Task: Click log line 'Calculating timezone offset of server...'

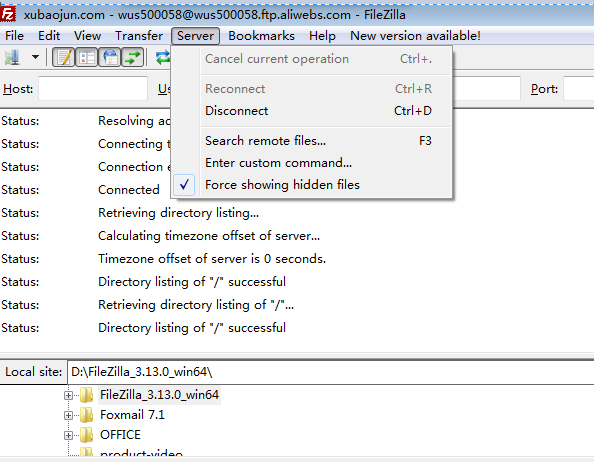Action: pos(209,236)
